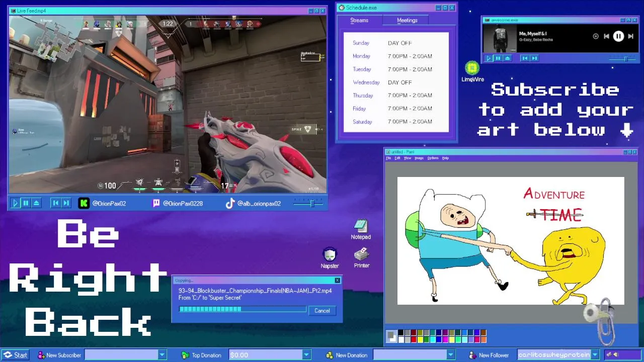The image size is (644, 362).
Task: Click the white round pause button in music player
Action: [x=618, y=36]
